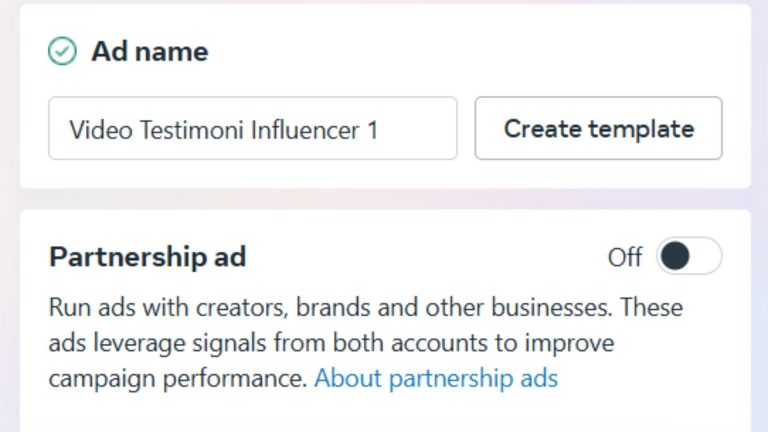Focus the Ad name text field
The height and width of the screenshot is (432, 768).
(x=252, y=128)
